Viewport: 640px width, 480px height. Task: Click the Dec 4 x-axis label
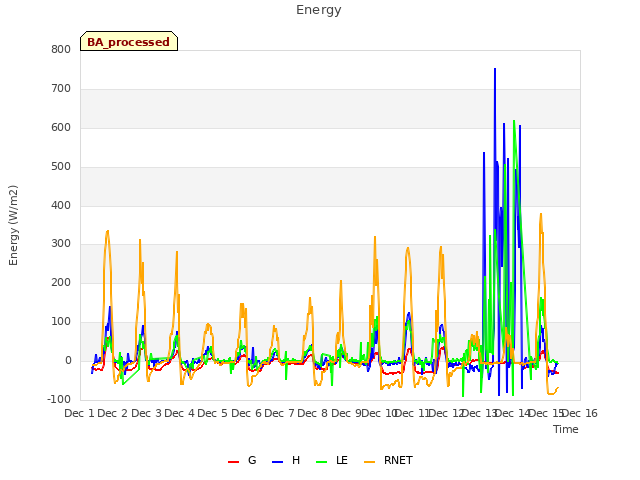180,413
